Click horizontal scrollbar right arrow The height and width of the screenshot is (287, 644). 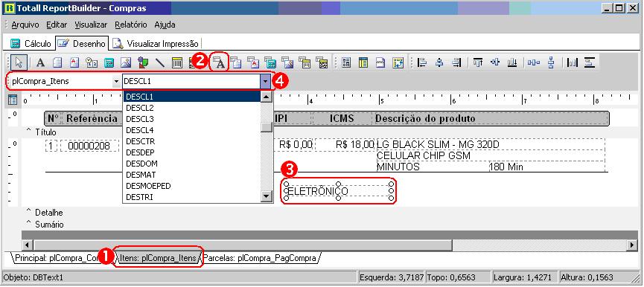click(632, 245)
